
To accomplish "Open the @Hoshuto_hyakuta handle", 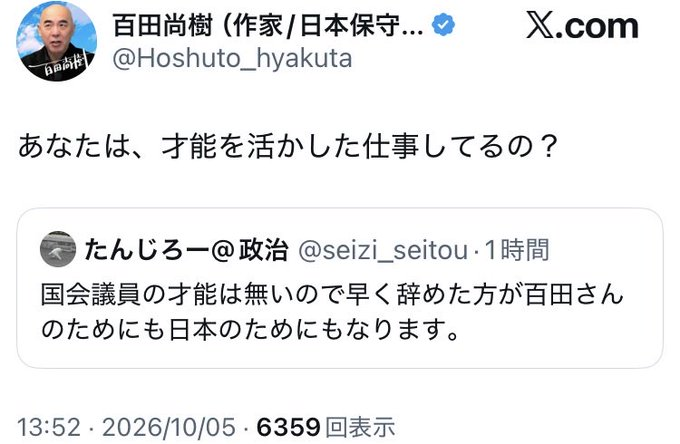I will tap(232, 59).
